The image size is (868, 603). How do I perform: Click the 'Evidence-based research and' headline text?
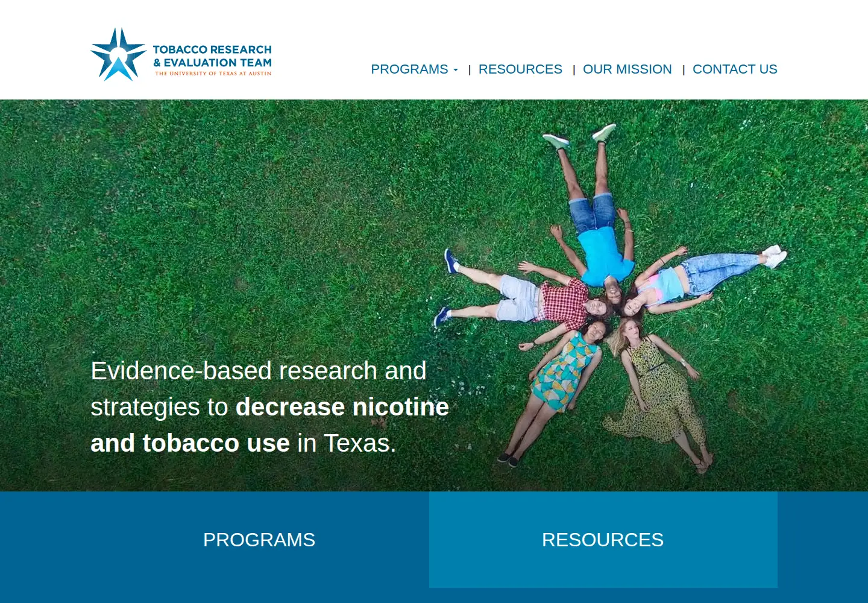click(259, 371)
